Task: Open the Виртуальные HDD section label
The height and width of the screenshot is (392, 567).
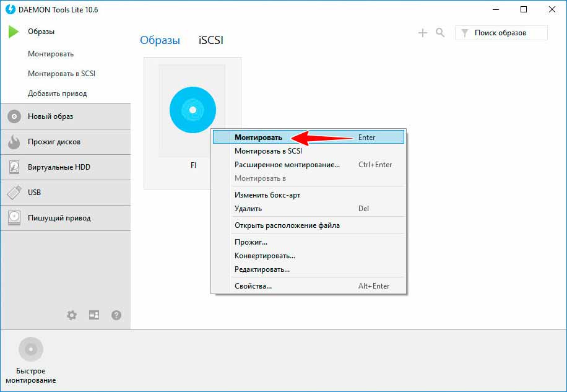Action: tap(59, 167)
